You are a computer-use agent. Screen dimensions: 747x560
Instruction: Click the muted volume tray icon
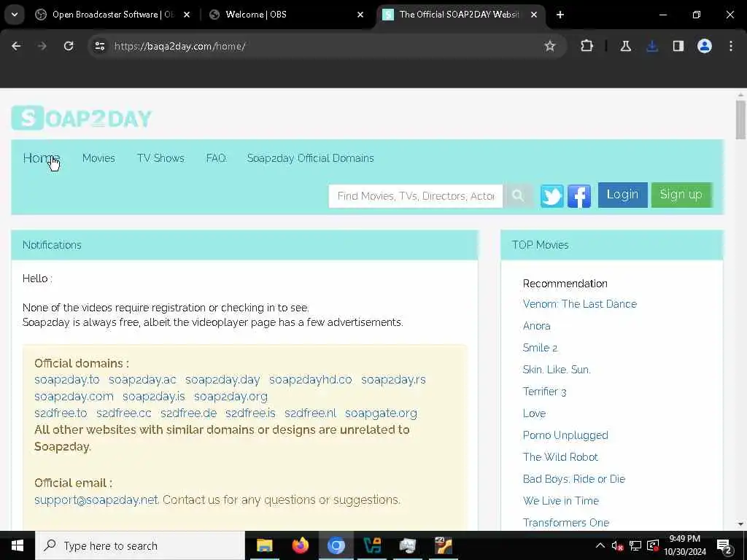(x=617, y=545)
